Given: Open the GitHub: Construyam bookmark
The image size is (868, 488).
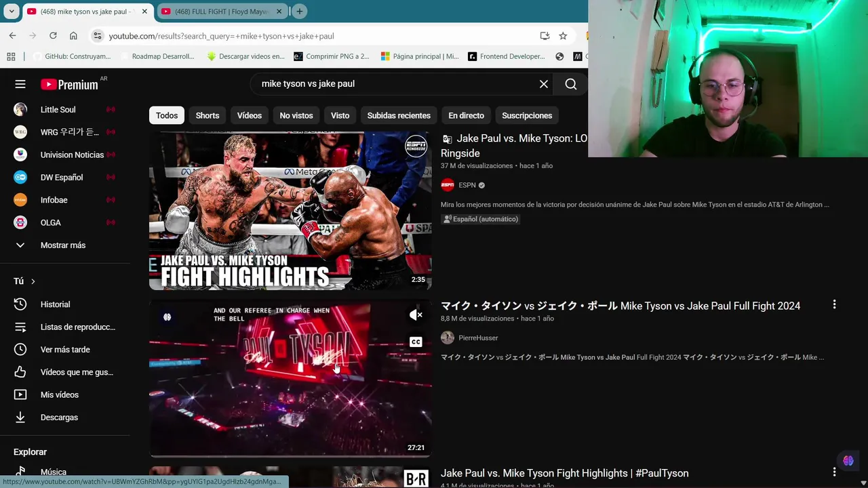Looking at the screenshot, I should [x=71, y=56].
